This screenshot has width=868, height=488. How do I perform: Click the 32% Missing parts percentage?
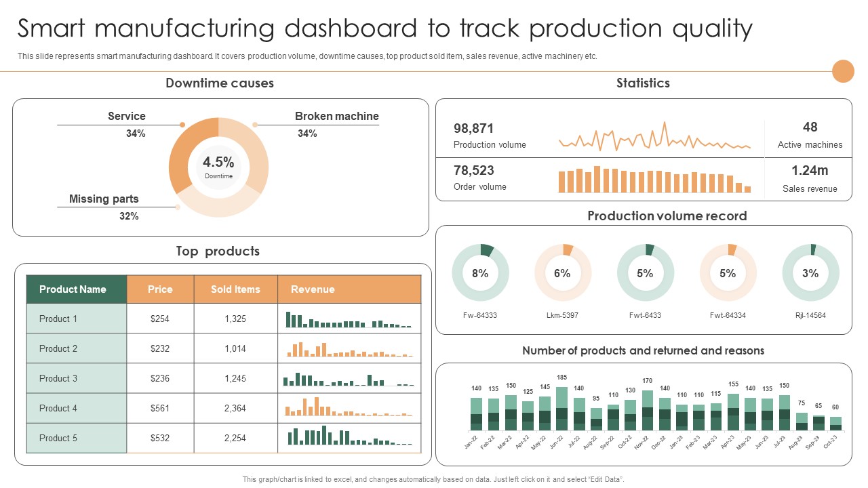129,216
